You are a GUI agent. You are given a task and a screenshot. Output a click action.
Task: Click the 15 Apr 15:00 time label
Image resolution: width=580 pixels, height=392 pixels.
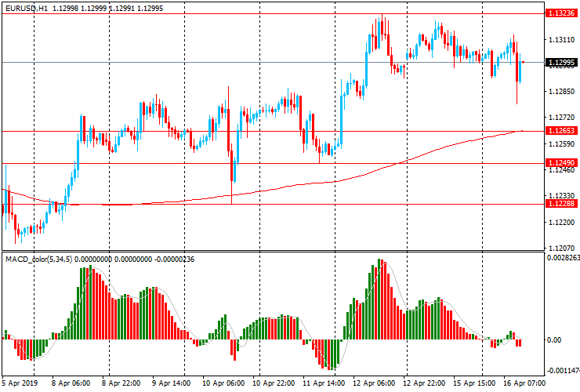pyautogui.click(x=475, y=384)
